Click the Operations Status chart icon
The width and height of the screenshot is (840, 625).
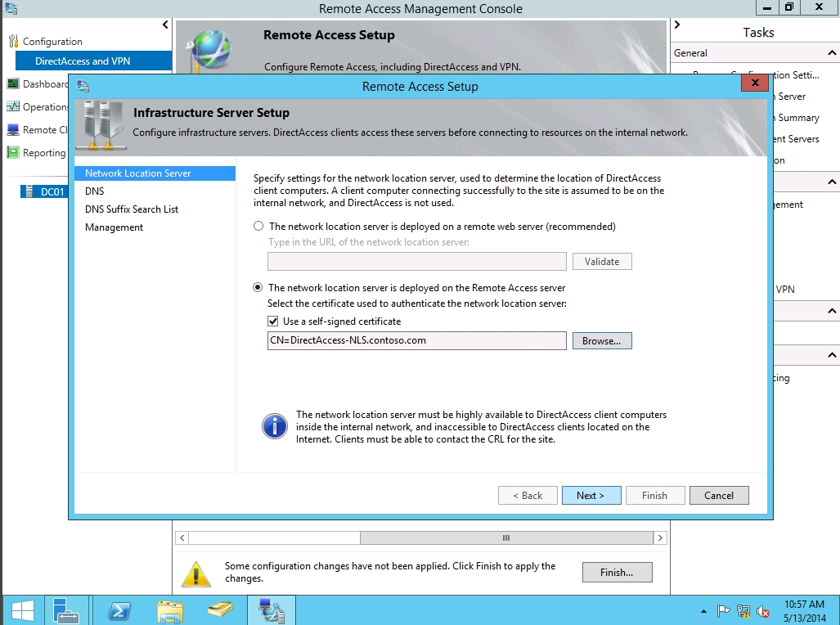coord(13,106)
